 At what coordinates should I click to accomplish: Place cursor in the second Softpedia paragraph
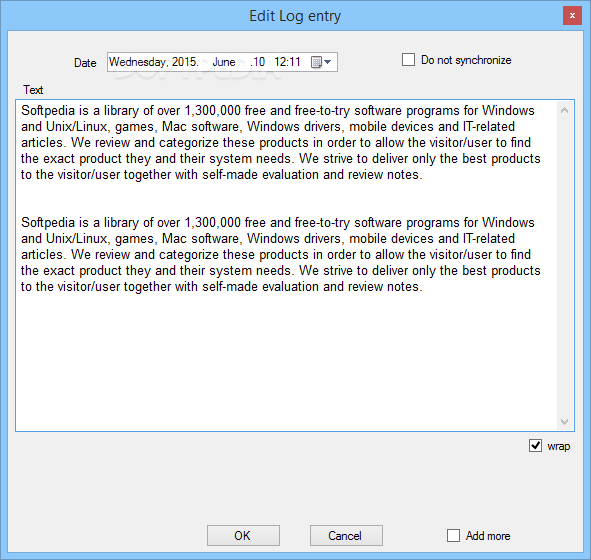pyautogui.click(x=280, y=254)
